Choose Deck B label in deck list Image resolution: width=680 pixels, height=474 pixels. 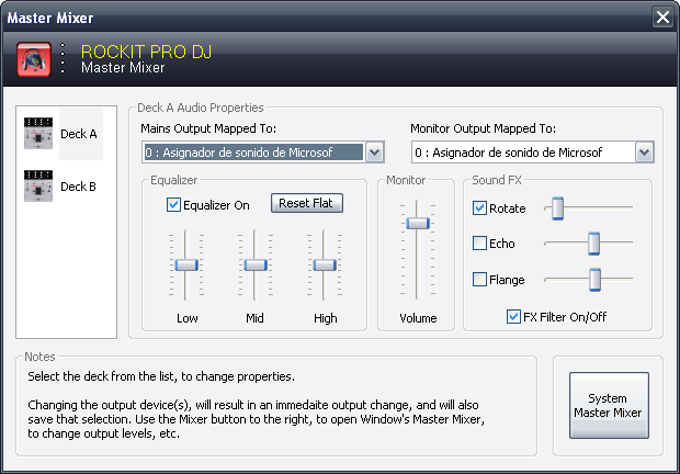[x=78, y=186]
